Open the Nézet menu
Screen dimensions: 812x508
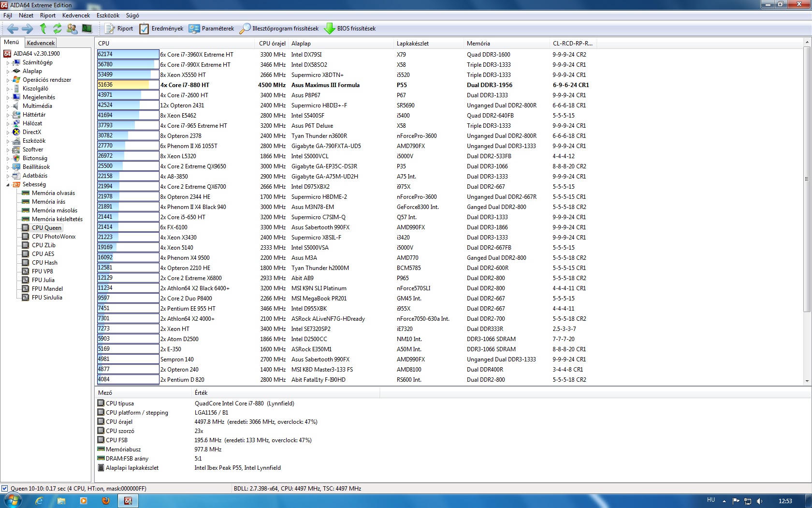tap(26, 15)
